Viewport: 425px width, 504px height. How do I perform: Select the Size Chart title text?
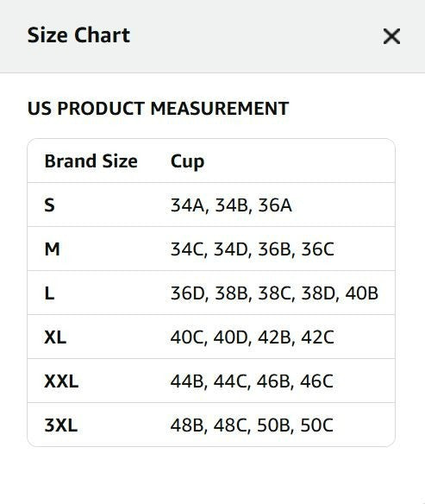click(78, 35)
